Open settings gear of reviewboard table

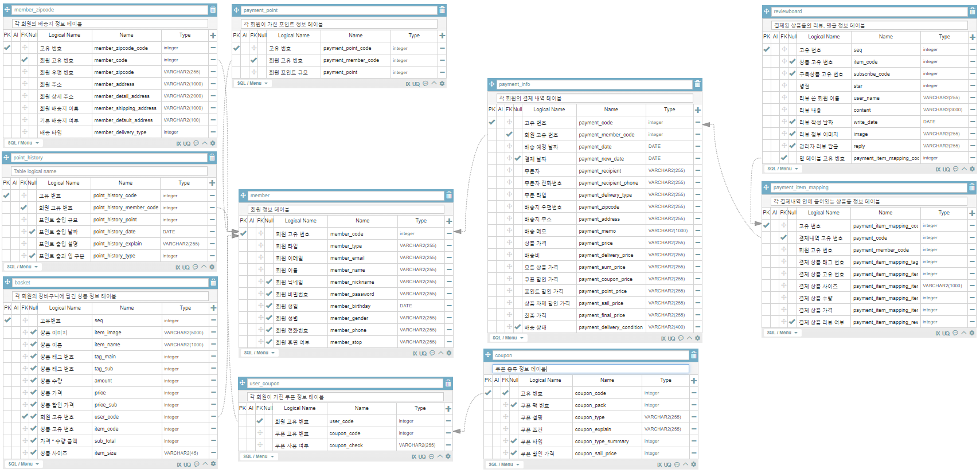pos(972,169)
